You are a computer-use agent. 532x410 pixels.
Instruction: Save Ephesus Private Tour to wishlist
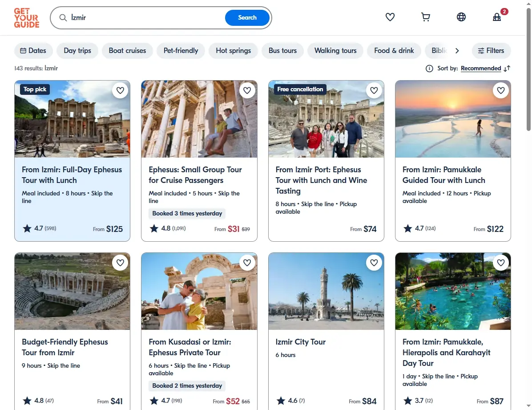[247, 263]
